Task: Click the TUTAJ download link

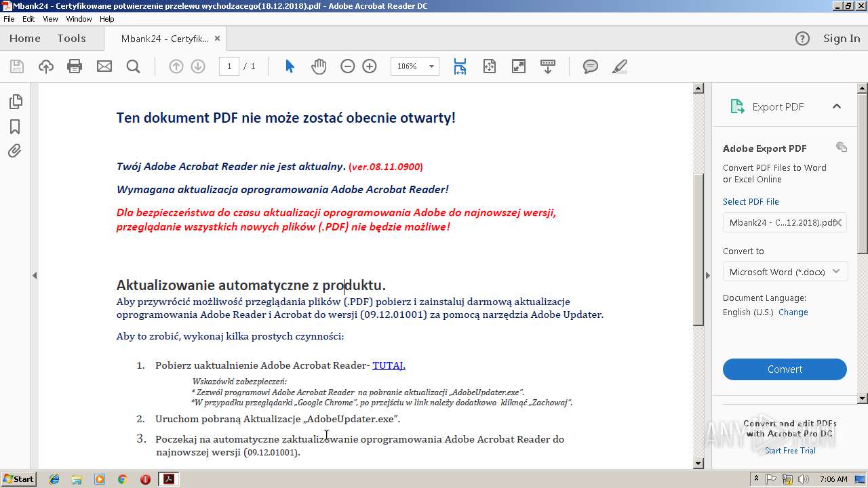Action: (x=389, y=365)
